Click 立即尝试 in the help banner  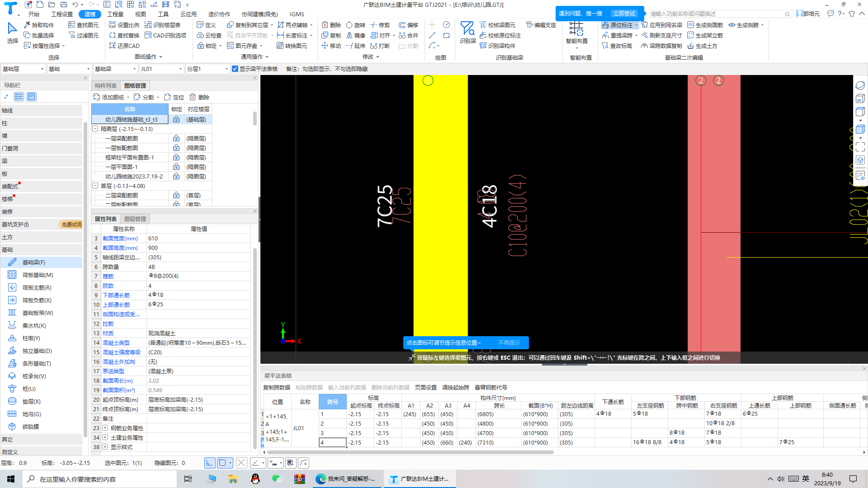coord(624,14)
